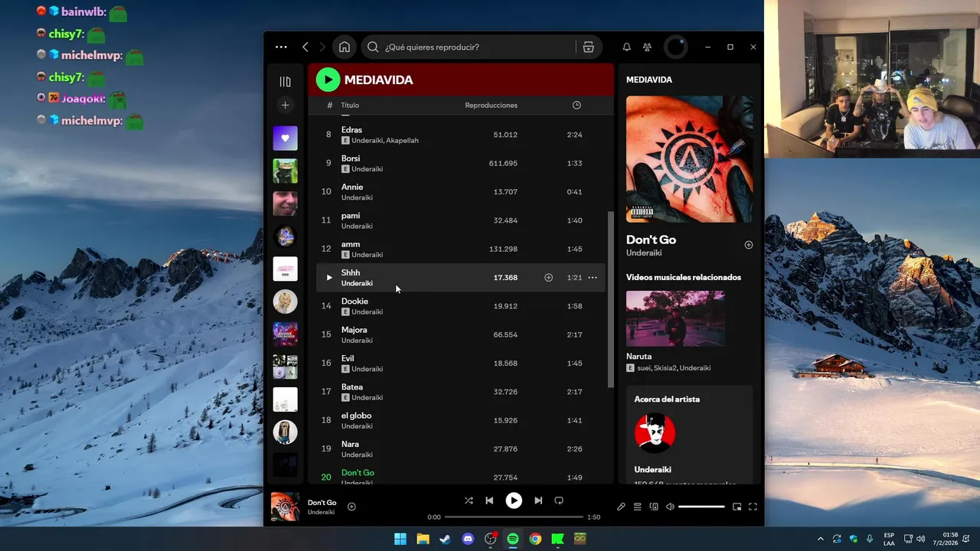Skip to previous track
980x551 pixels.
(489, 500)
